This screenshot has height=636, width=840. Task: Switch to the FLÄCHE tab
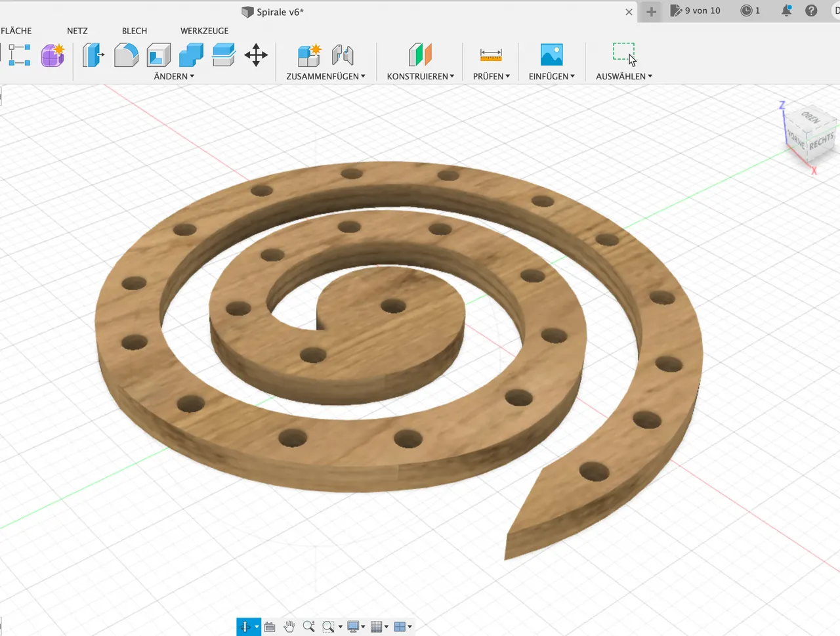tap(16, 31)
